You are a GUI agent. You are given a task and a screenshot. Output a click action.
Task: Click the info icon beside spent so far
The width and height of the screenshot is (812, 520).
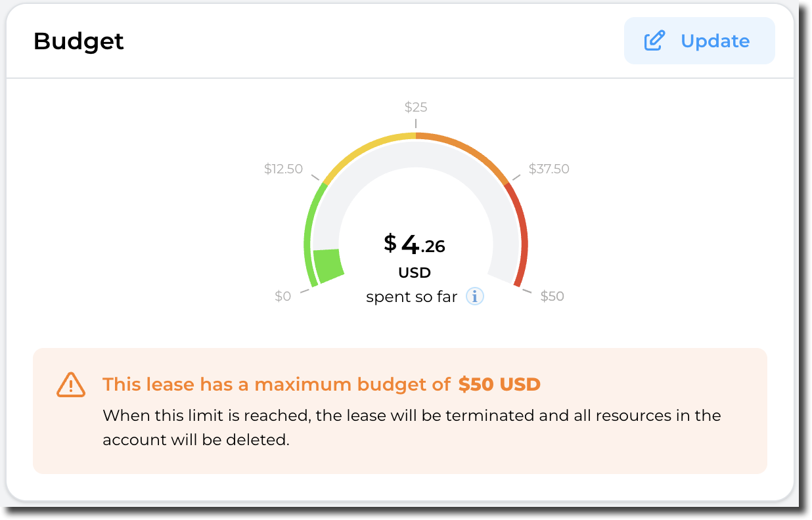tap(474, 296)
